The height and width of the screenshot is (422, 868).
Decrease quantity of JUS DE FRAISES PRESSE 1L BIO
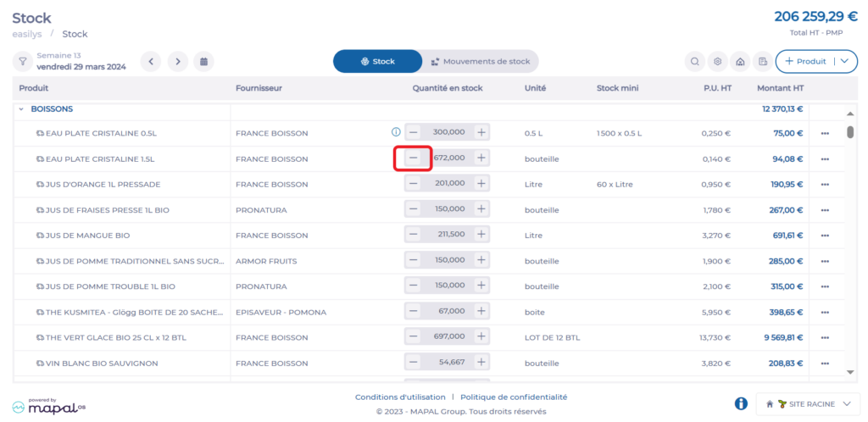413,209
